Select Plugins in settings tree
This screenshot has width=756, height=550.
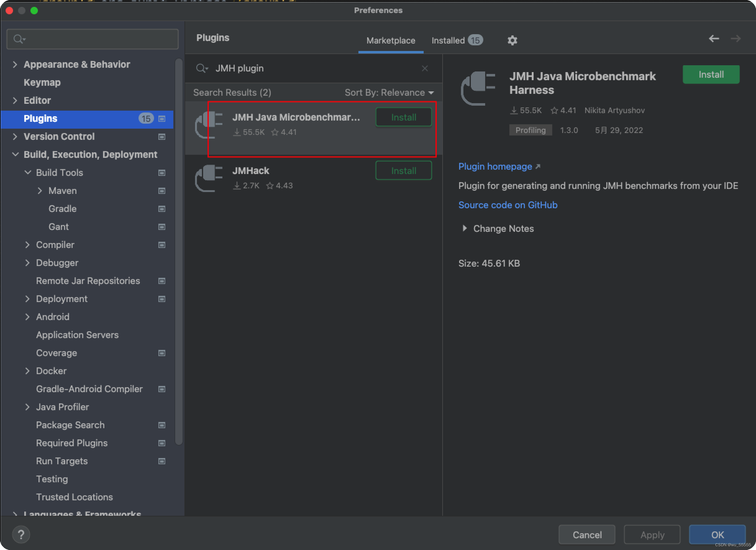87,119
